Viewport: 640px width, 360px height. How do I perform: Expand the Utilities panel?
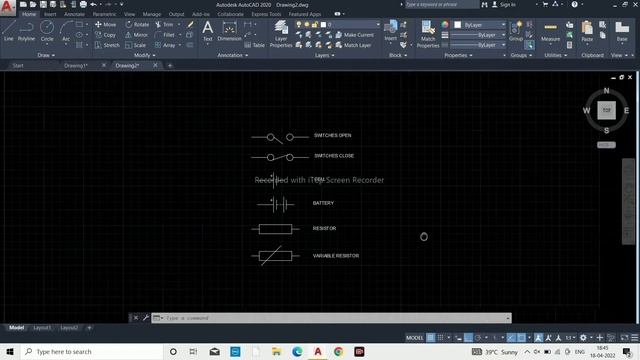point(556,55)
